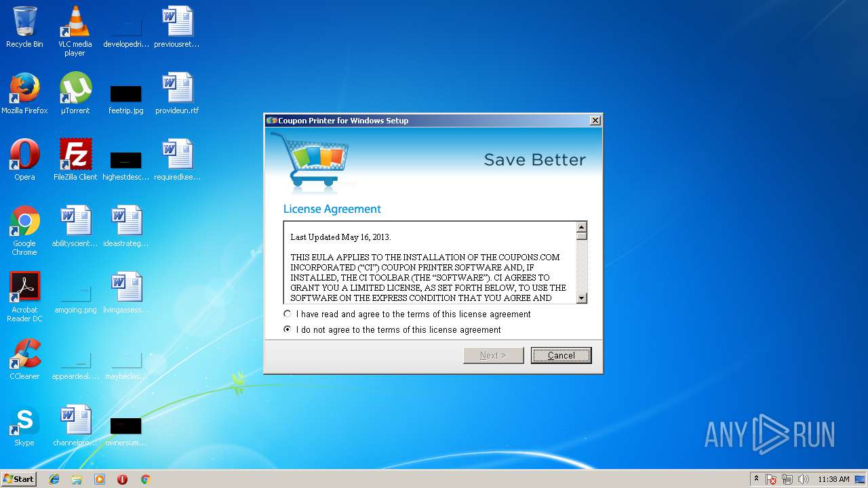The image size is (868, 488).
Task: Select the ideastrateg document icon
Action: [x=126, y=226]
